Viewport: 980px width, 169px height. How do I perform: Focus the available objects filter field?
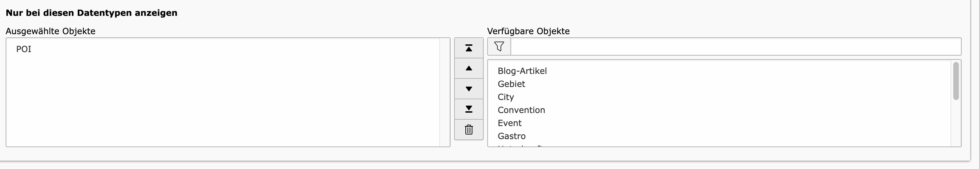click(x=736, y=46)
